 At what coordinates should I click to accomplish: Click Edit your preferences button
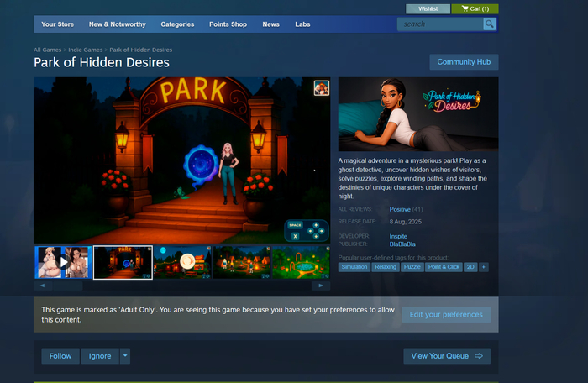[445, 314]
